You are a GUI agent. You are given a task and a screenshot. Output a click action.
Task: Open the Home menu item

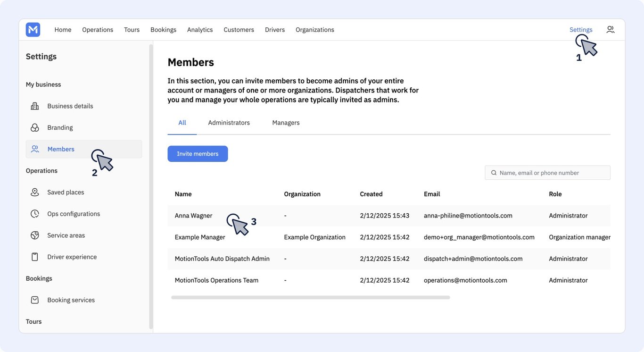point(63,30)
